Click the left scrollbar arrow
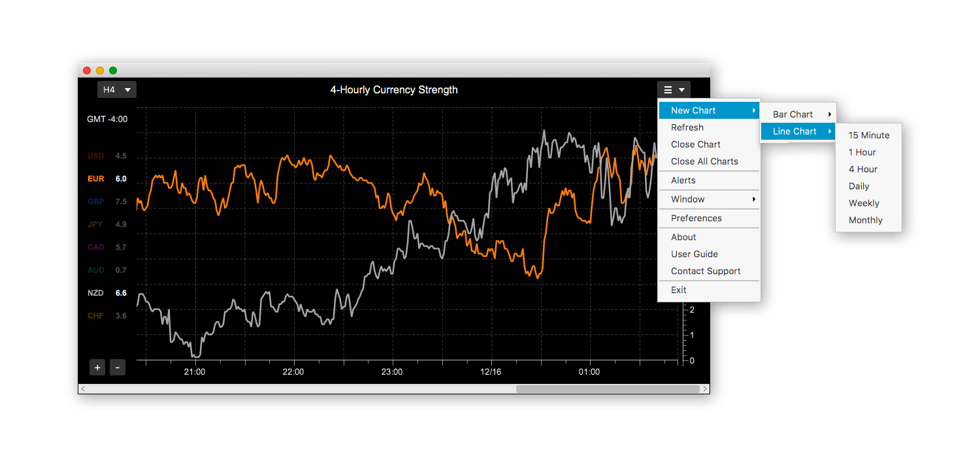Viewport: 980px width, 457px height. (x=83, y=388)
